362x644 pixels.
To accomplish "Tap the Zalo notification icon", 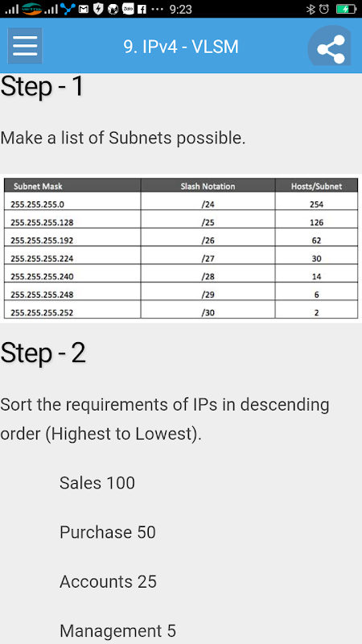I will (x=127, y=9).
